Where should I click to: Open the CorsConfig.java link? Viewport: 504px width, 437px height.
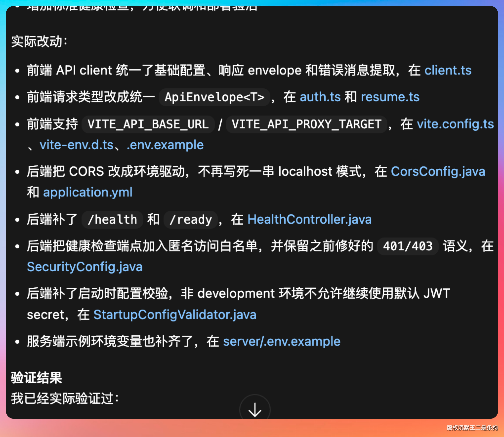(x=438, y=172)
